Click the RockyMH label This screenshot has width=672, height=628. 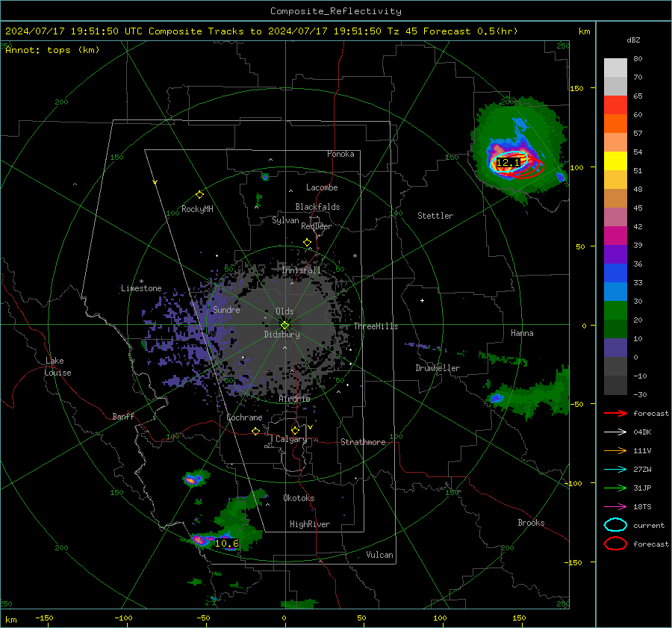pyautogui.click(x=197, y=209)
